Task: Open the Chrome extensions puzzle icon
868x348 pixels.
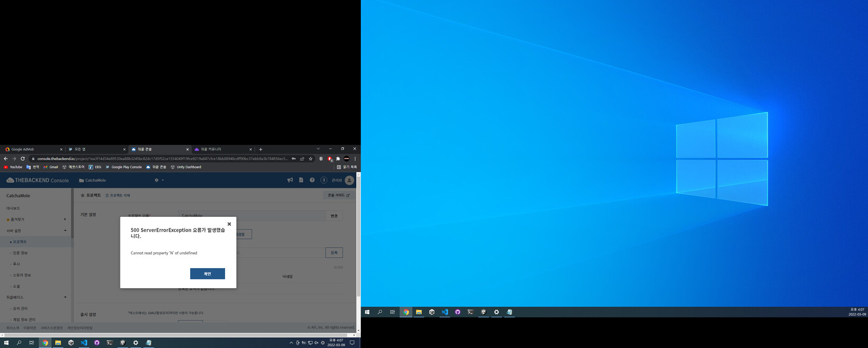Action: (x=338, y=159)
